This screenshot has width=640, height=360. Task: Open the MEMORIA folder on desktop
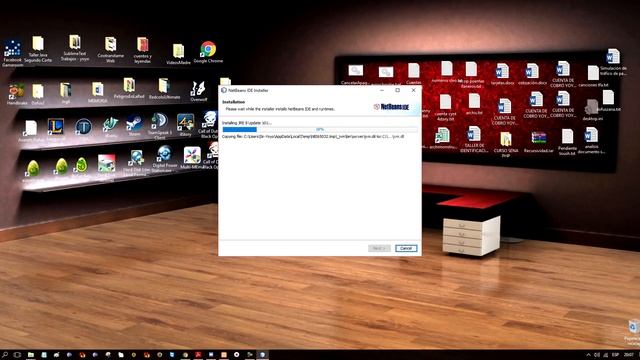pyautogui.click(x=98, y=92)
